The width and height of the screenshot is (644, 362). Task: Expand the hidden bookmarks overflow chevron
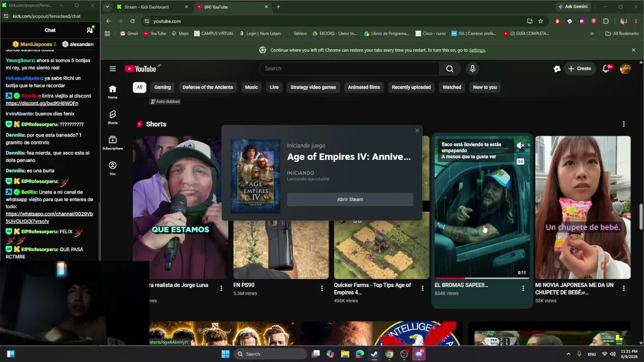[592, 34]
